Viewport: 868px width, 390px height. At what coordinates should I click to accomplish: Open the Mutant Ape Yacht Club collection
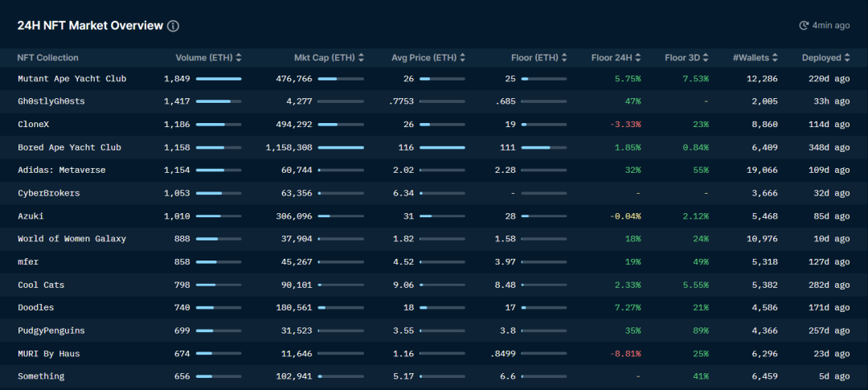click(72, 79)
